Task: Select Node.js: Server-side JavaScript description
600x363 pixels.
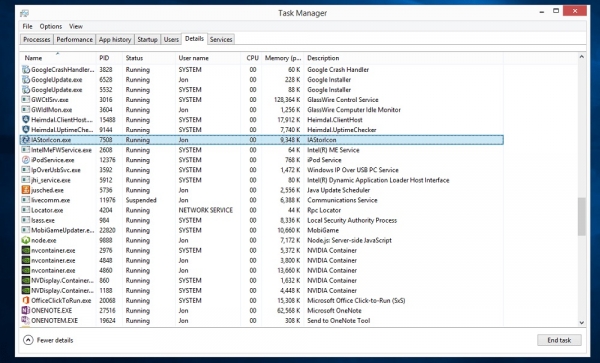Action: click(349, 240)
